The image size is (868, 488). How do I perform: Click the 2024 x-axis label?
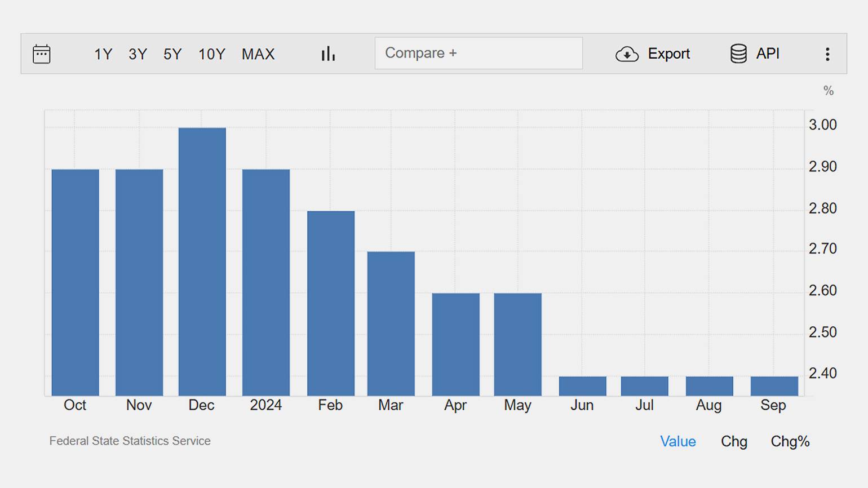click(x=266, y=405)
